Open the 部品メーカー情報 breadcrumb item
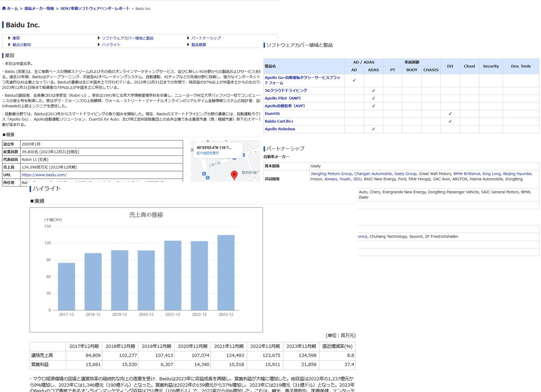541x392 pixels. pos(39,8)
